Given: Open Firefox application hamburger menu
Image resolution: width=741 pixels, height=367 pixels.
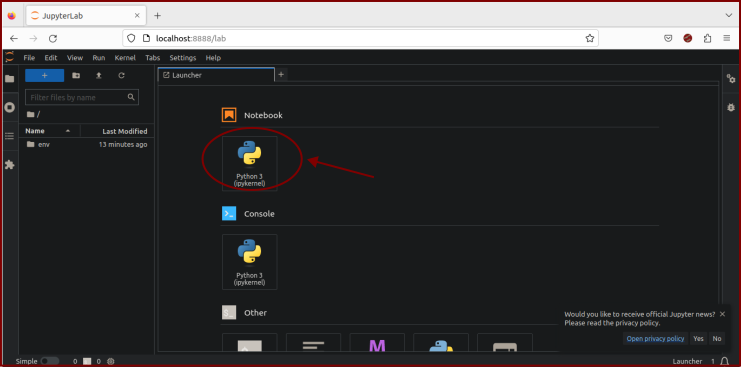Looking at the screenshot, I should [x=726, y=38].
